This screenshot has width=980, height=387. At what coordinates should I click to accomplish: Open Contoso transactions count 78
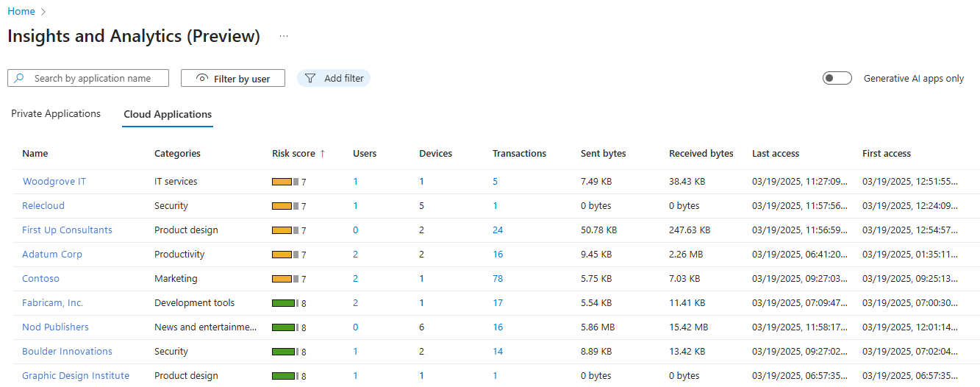click(x=498, y=279)
